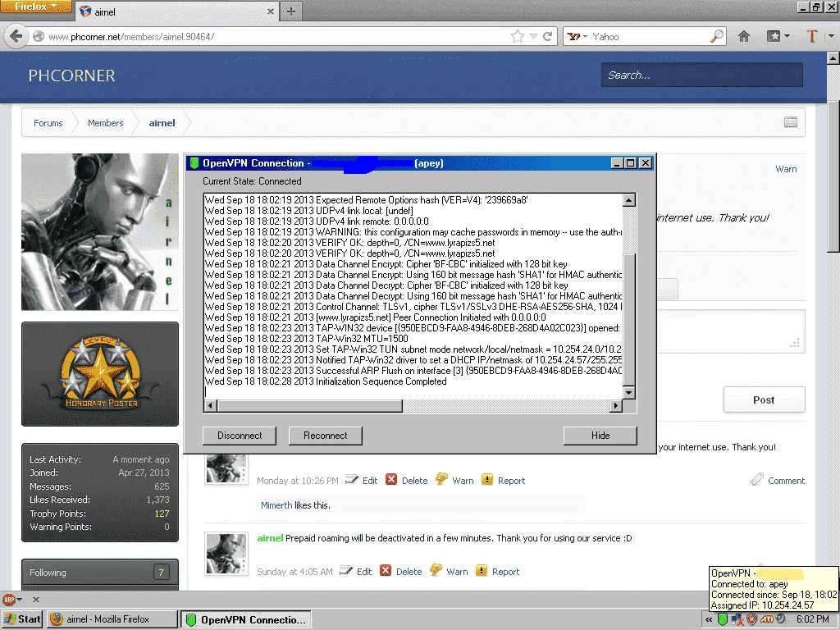Click Adblock Plus icon in add-on bar
This screenshot has width=840, height=630.
[8, 600]
